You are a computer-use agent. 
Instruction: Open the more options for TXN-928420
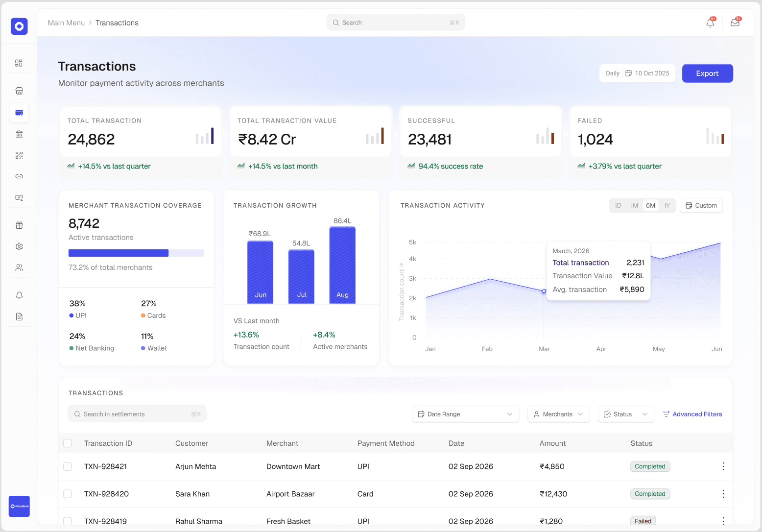723,494
